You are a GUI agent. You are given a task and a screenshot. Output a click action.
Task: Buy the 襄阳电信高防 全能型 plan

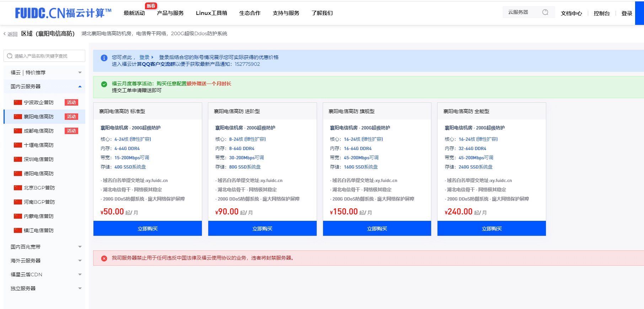pos(492,229)
